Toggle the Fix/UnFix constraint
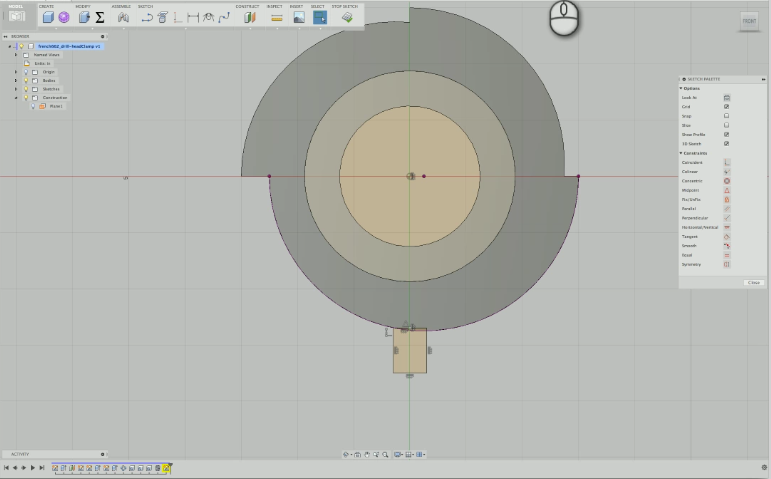This screenshot has width=771, height=479. pos(727,200)
